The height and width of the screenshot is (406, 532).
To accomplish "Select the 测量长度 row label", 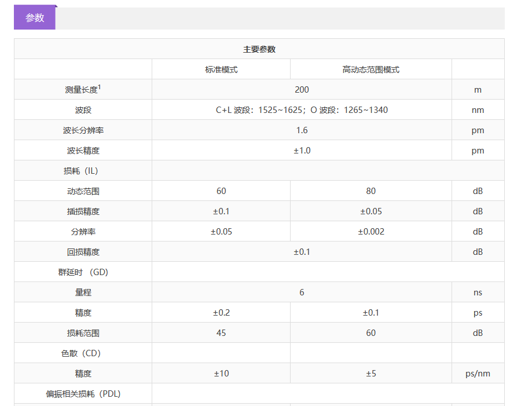I will pyautogui.click(x=81, y=90).
